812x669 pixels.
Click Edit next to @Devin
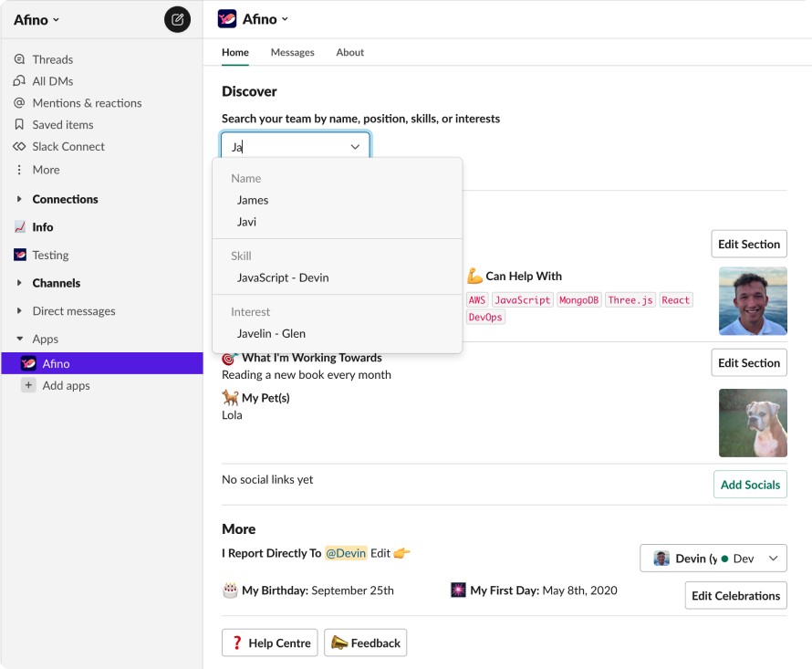coord(380,553)
